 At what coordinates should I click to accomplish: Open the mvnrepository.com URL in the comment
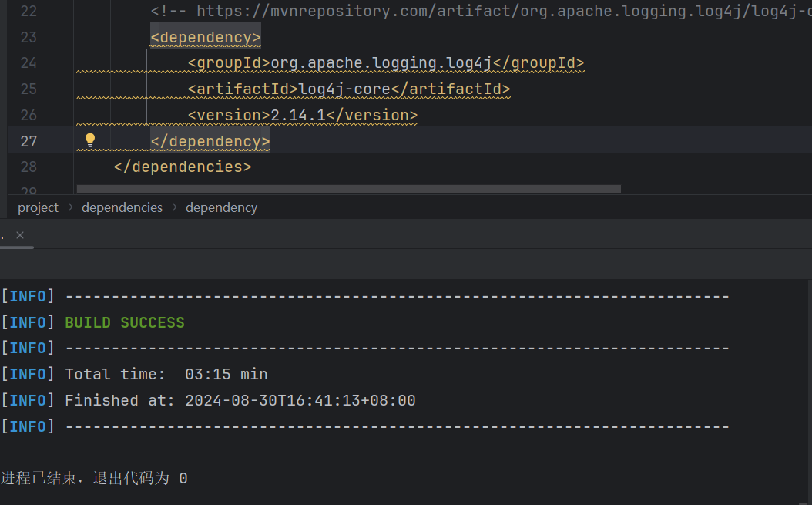click(501, 12)
